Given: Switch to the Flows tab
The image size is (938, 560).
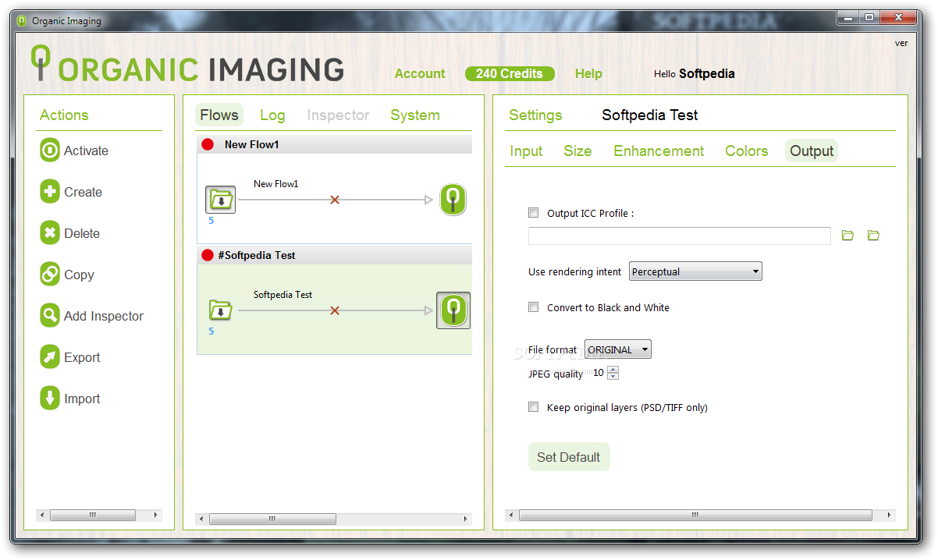Looking at the screenshot, I should [x=219, y=115].
